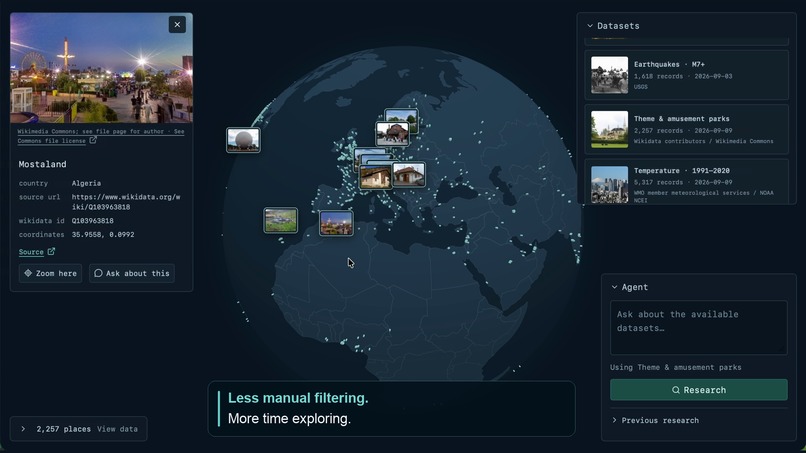Click the Research button

[x=699, y=390]
